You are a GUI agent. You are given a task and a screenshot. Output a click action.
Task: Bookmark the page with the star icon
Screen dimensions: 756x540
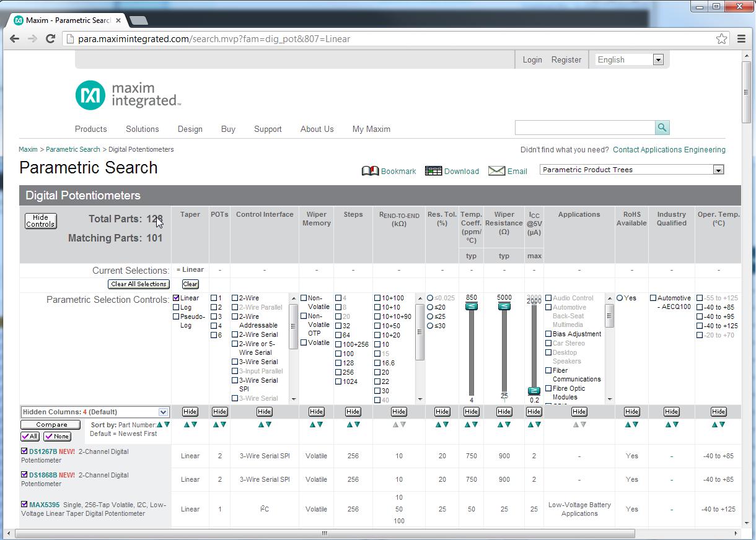click(x=721, y=38)
